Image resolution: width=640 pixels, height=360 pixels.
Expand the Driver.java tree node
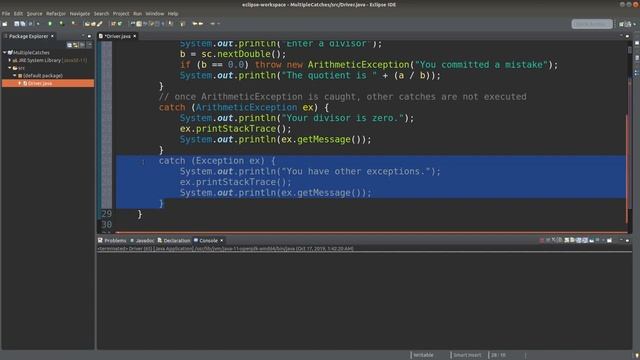click(19, 83)
